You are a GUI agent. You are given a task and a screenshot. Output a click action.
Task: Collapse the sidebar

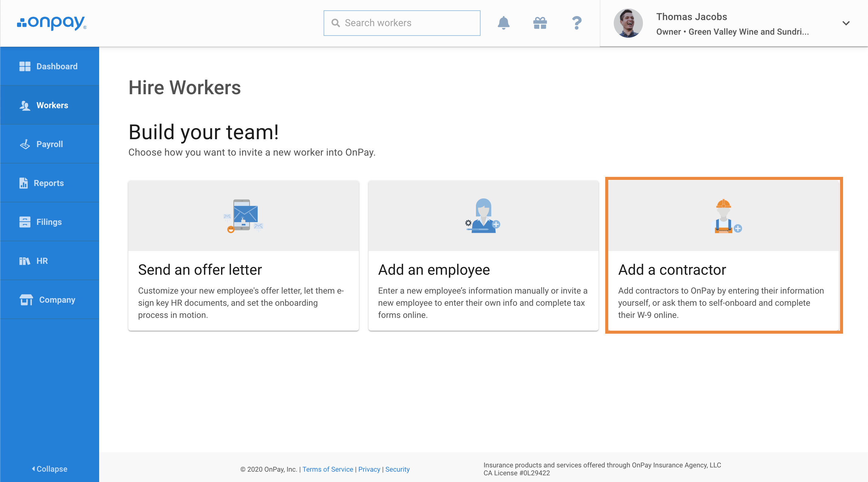pyautogui.click(x=50, y=469)
